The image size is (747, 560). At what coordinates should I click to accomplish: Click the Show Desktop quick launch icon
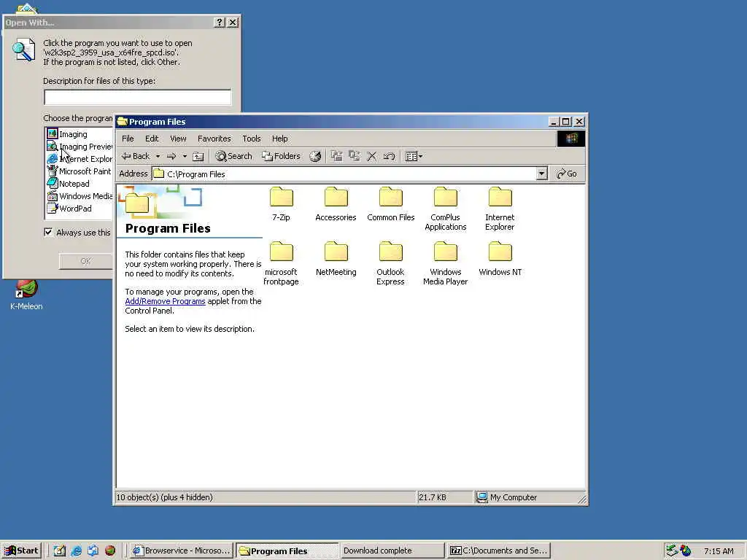(60, 551)
